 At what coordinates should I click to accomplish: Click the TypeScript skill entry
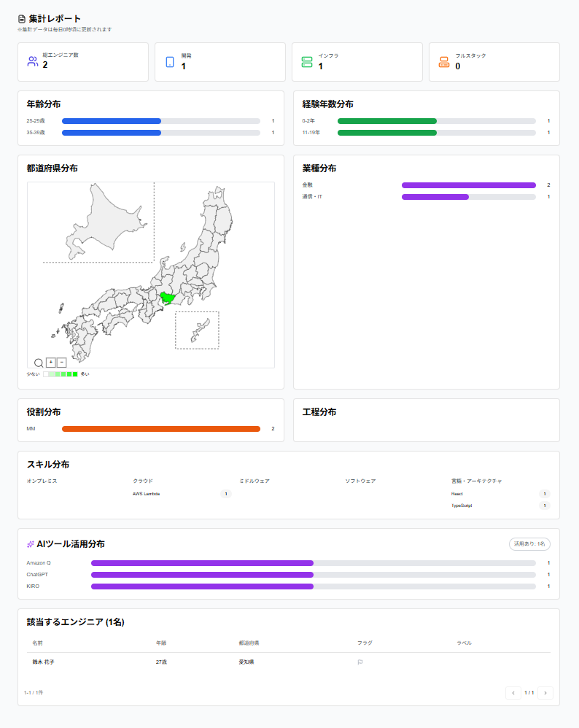[x=462, y=506]
